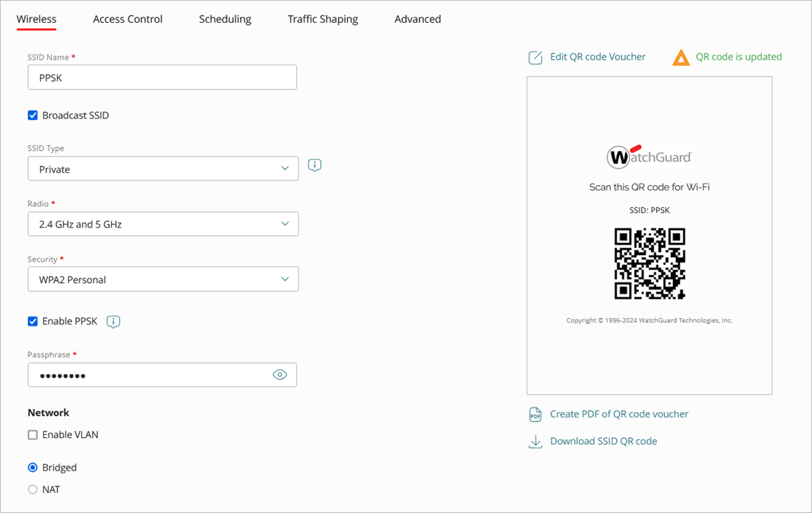Open the Scheduling tab
The height and width of the screenshot is (513, 812).
coord(225,19)
